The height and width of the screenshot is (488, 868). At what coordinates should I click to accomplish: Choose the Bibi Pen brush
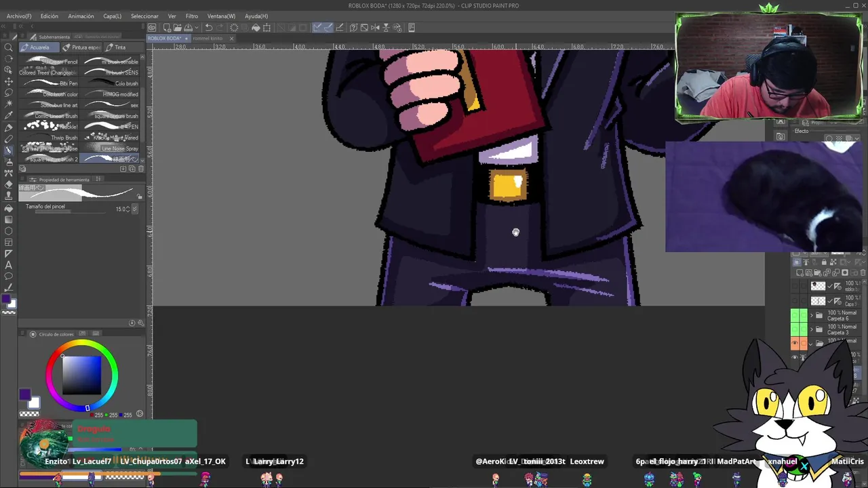coord(50,83)
